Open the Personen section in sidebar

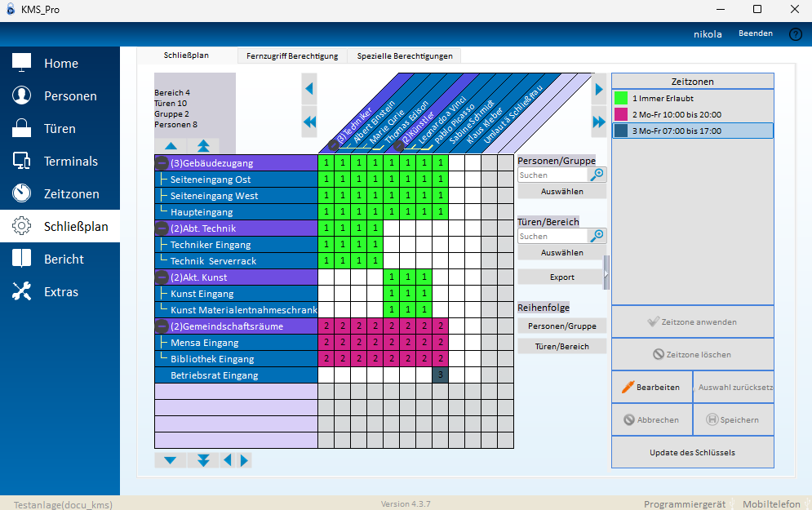pos(60,96)
